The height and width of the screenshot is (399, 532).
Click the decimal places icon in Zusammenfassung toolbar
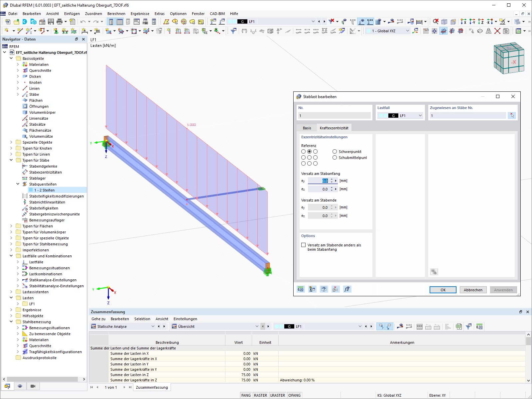pyautogui.click(x=479, y=327)
